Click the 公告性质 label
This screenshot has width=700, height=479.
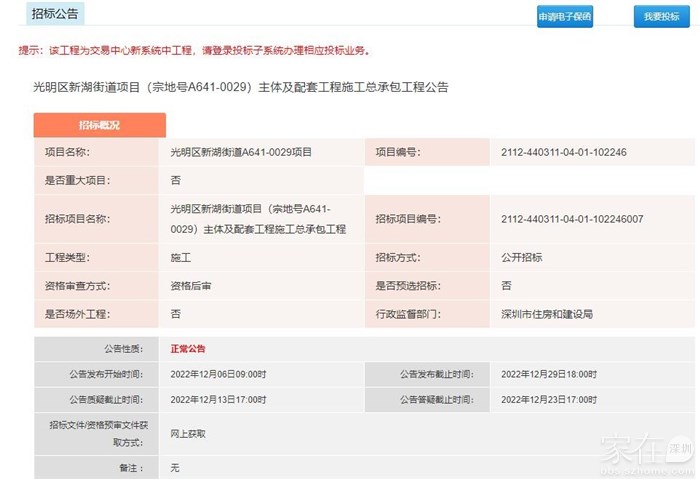point(124,349)
